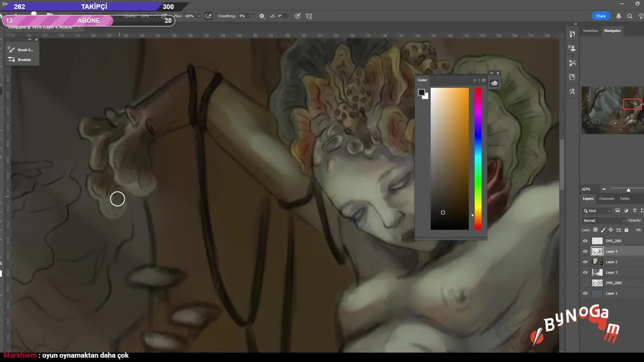
Task: Click the Smoothing value field
Action: (x=244, y=16)
